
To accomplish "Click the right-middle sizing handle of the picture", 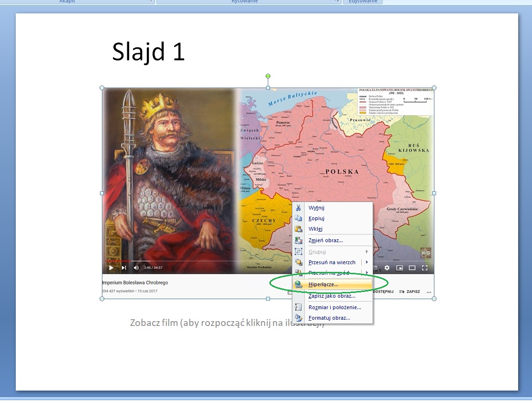I will (x=434, y=193).
